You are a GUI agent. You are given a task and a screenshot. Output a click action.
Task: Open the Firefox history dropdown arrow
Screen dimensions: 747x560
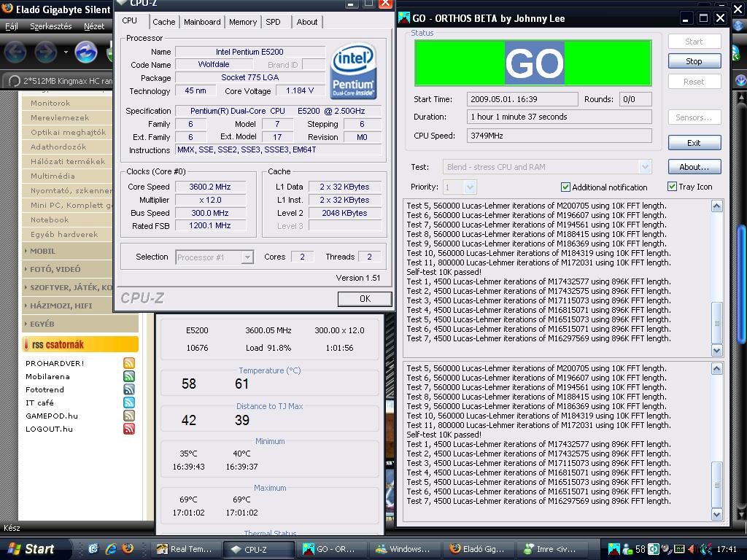click(66, 52)
